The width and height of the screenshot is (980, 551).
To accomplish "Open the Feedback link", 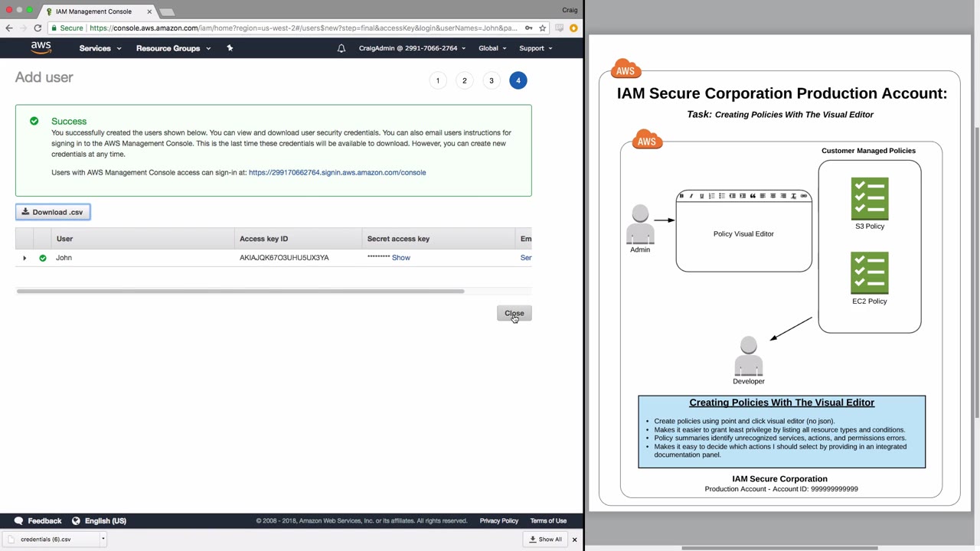I will 38,521.
